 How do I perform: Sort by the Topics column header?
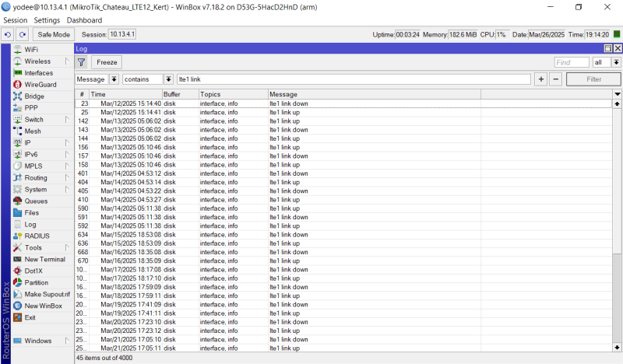click(233, 94)
